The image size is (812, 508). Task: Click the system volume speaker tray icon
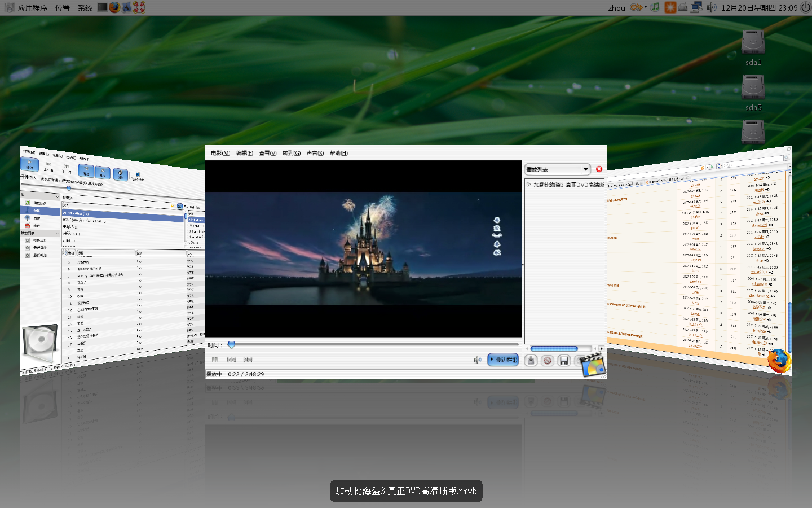[711, 7]
